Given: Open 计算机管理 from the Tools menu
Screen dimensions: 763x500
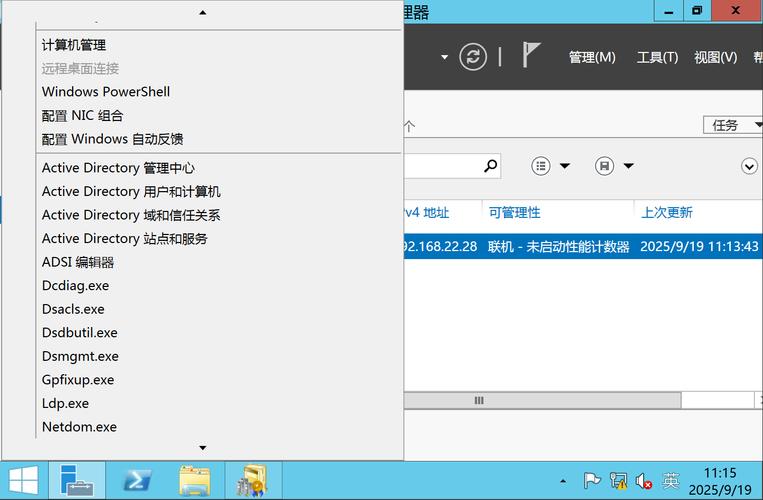Looking at the screenshot, I should 74,45.
